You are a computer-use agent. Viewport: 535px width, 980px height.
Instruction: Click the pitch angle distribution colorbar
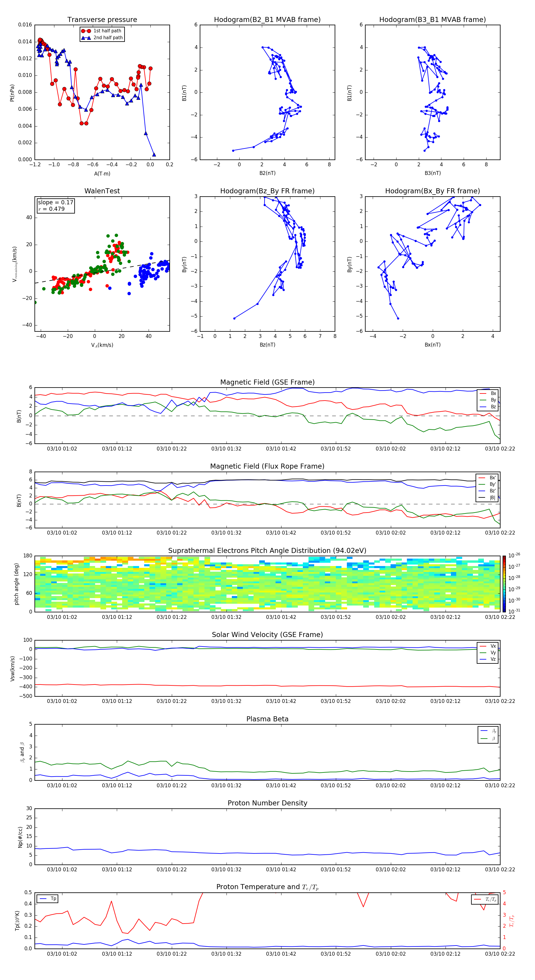[x=504, y=584]
